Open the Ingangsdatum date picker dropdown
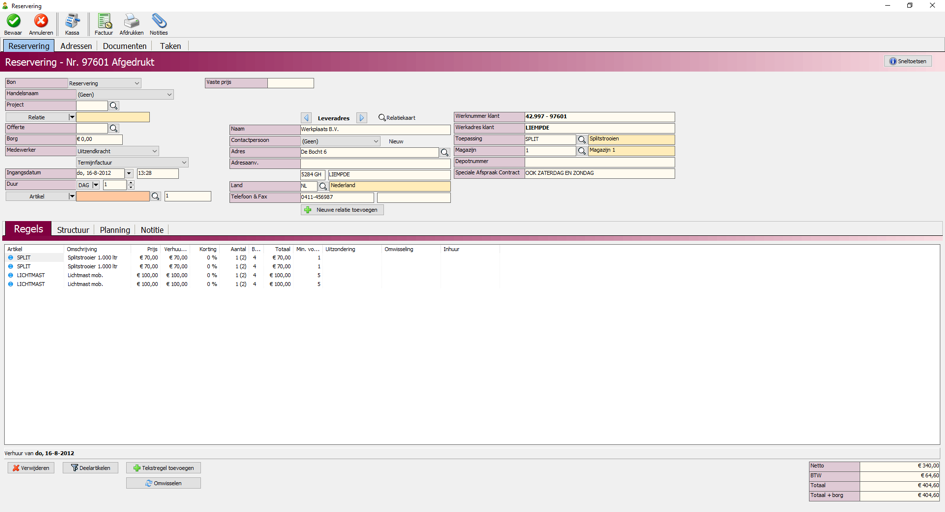 click(x=129, y=173)
